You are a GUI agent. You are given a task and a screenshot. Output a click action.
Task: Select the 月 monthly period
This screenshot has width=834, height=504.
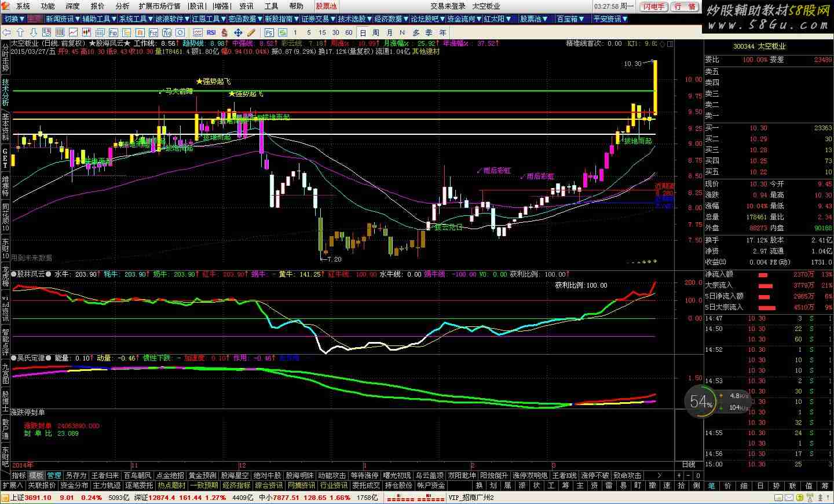click(389, 32)
